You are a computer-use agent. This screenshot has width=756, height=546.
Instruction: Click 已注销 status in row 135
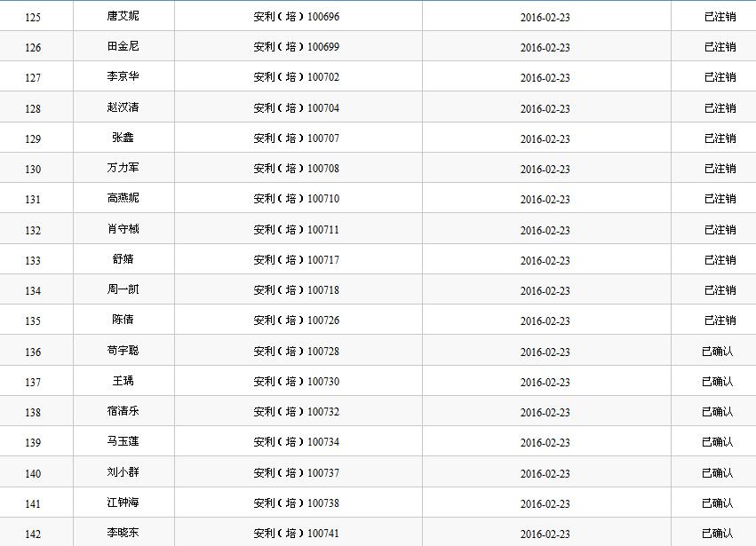coord(720,320)
